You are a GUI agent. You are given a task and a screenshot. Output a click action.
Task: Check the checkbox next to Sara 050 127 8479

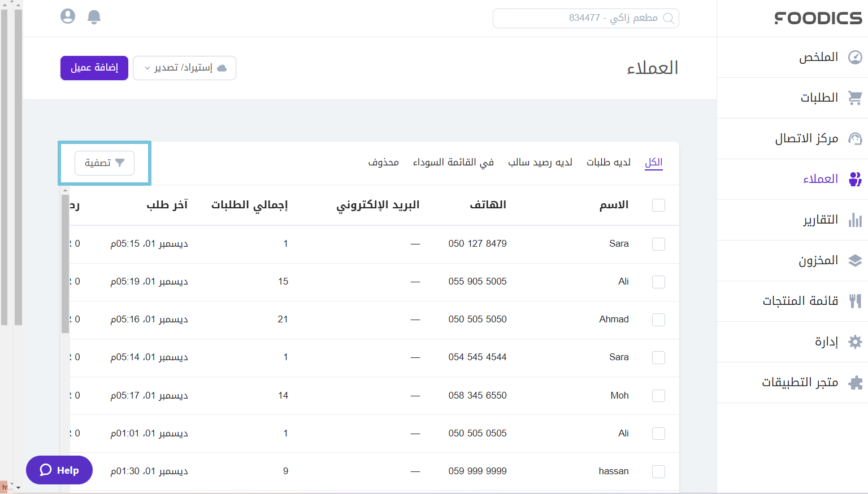pyautogui.click(x=658, y=244)
